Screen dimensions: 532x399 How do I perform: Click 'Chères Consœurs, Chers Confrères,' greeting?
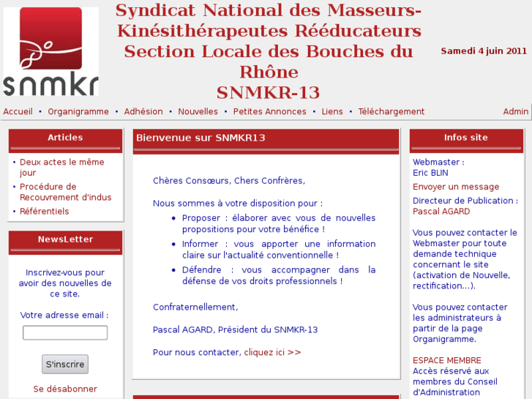coord(229,181)
